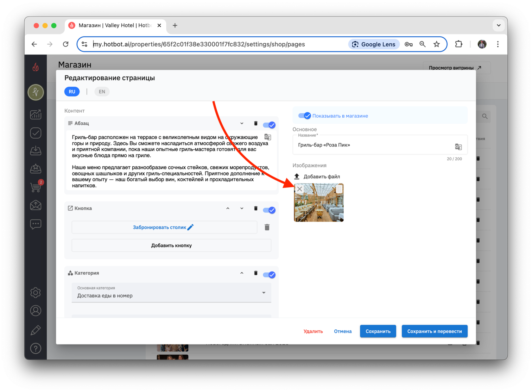This screenshot has width=532, height=392.
Task: Open the tasks checkmark icon in sidebar
Action: coord(36,133)
